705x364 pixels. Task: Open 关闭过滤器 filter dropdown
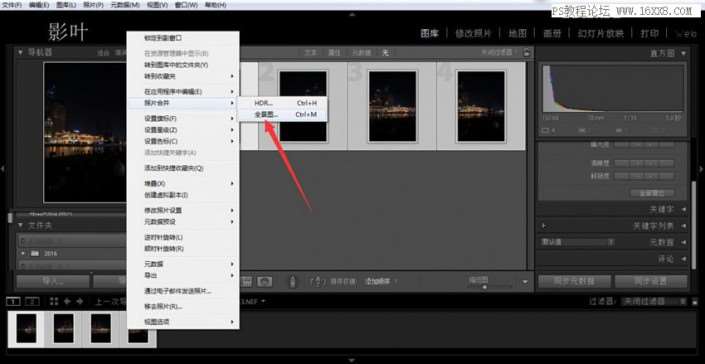click(654, 301)
